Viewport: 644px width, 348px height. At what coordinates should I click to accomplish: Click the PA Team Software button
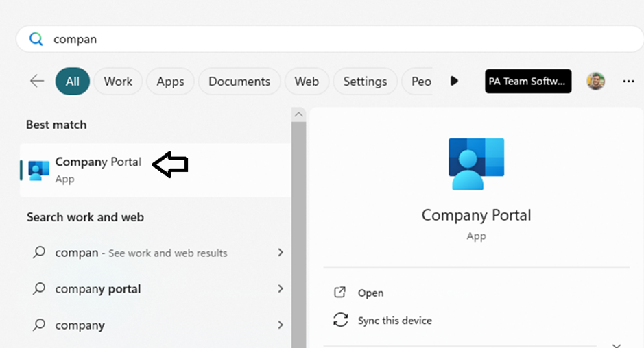click(527, 81)
